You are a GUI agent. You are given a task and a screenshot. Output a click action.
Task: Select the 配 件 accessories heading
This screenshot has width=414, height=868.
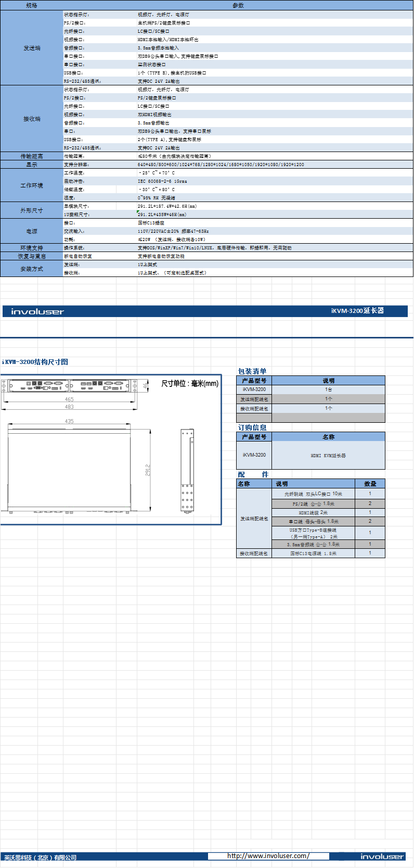[253, 475]
